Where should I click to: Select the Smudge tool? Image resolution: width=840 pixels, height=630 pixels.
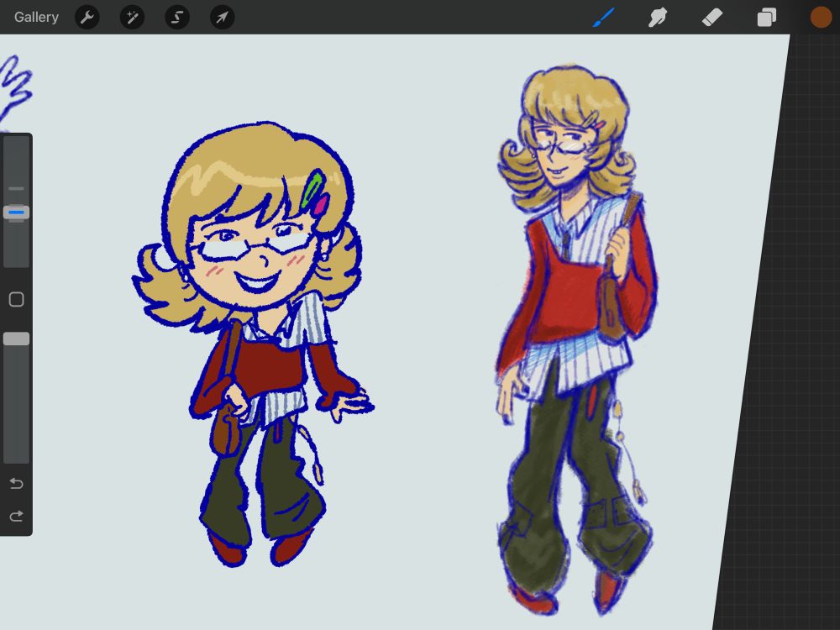coord(658,17)
